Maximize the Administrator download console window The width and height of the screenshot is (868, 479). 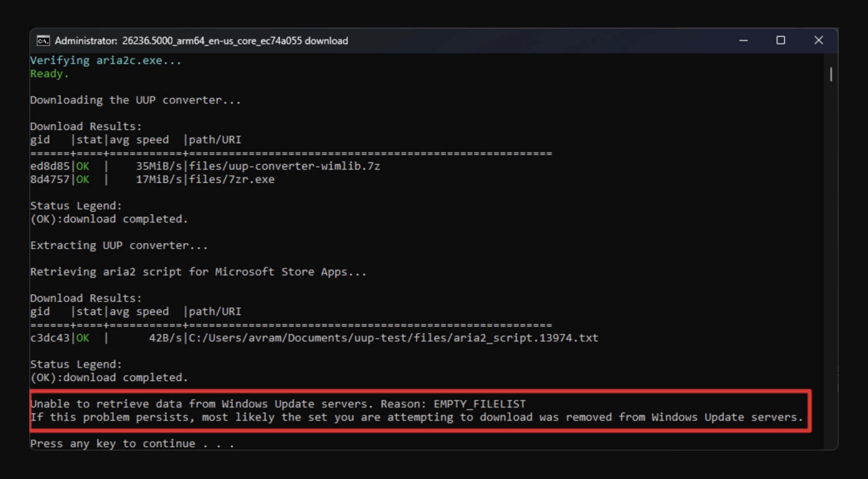(x=781, y=41)
